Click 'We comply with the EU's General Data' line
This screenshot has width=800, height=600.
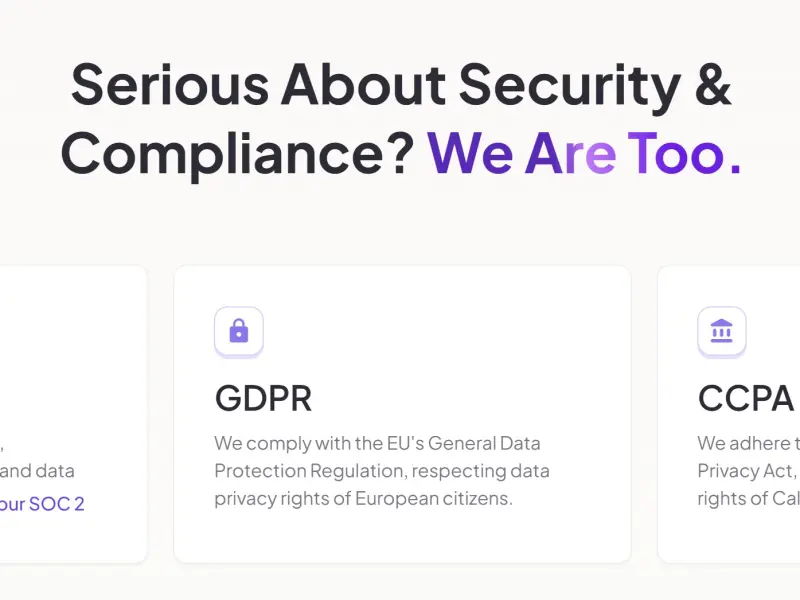click(378, 443)
